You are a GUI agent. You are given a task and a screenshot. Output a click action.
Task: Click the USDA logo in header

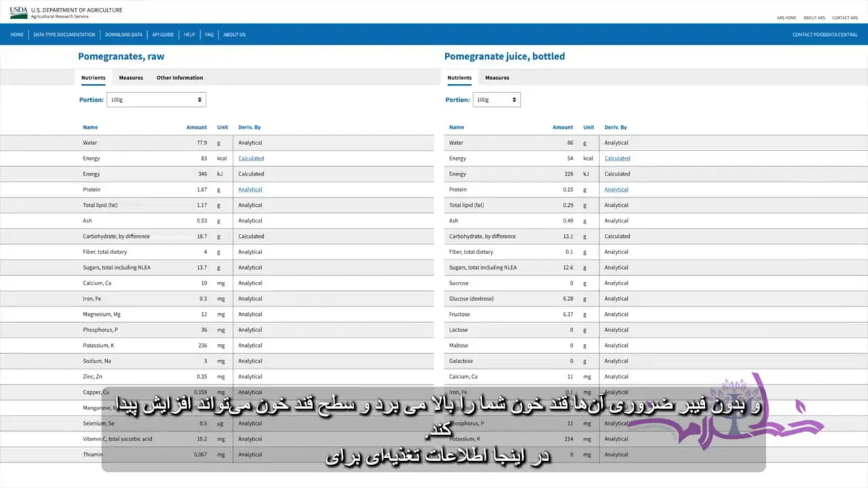point(19,12)
